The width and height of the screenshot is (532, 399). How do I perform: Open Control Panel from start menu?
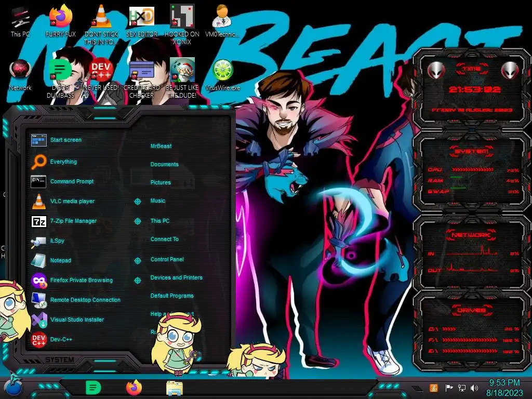pos(167,259)
